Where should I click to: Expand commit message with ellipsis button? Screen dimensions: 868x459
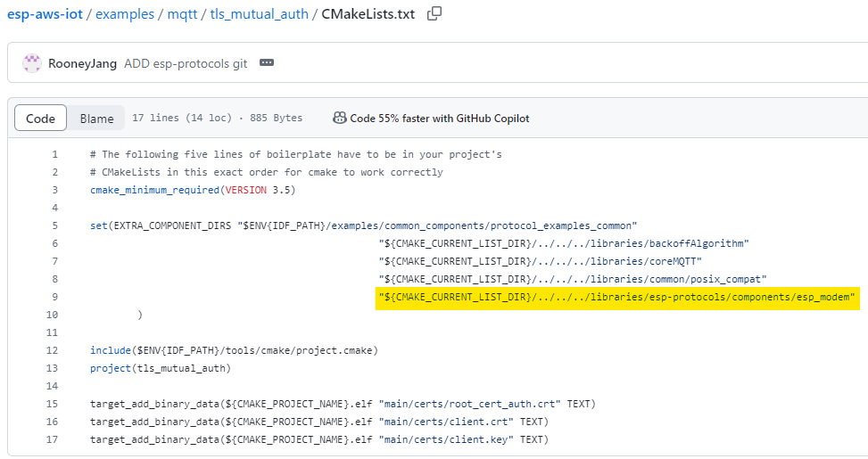(x=267, y=62)
